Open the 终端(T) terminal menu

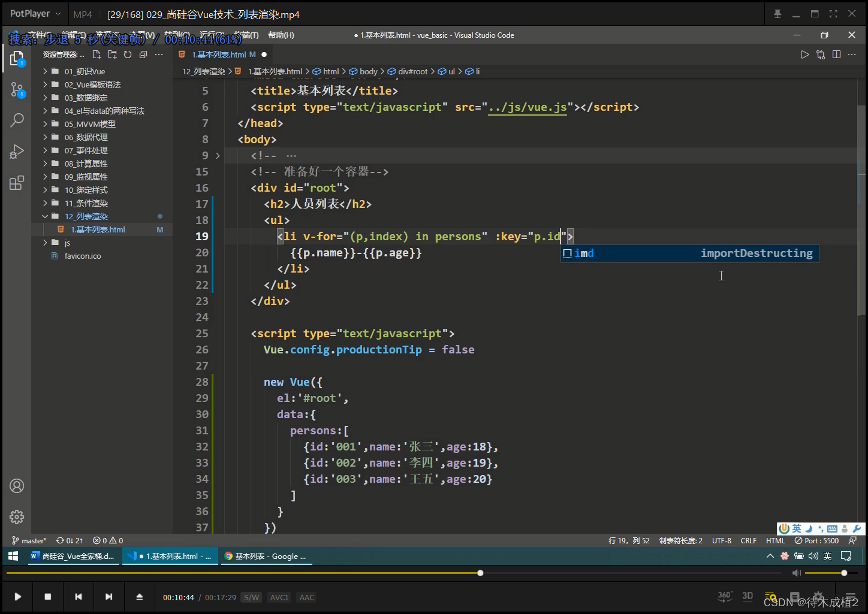(246, 35)
